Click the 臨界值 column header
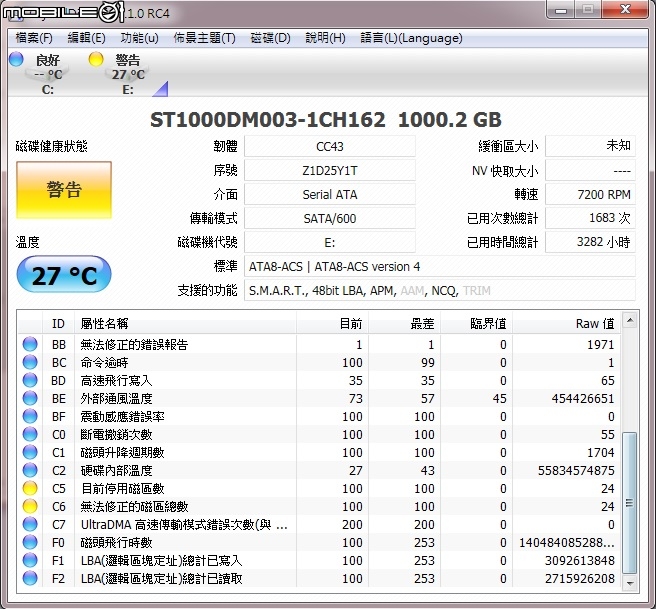 click(x=477, y=323)
